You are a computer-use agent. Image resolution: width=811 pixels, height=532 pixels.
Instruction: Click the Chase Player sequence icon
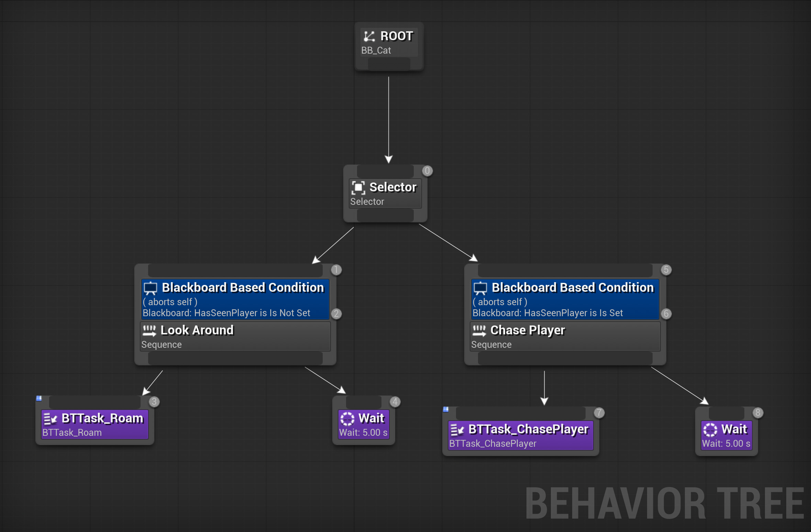479,331
